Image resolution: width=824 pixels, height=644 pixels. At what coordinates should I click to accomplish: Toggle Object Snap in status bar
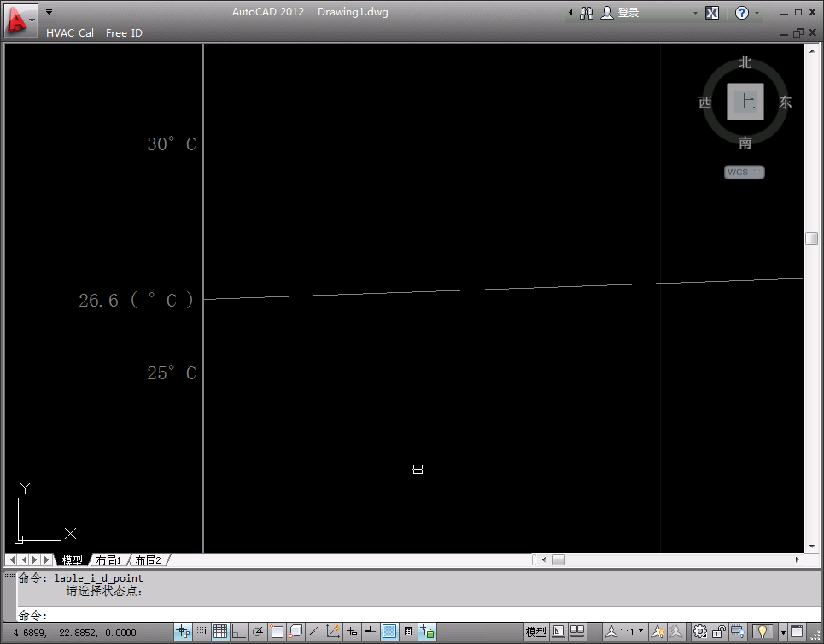click(277, 631)
